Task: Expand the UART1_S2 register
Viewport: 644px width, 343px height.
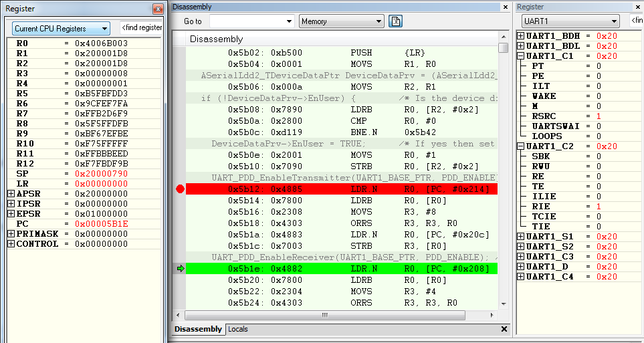Action: click(520, 247)
